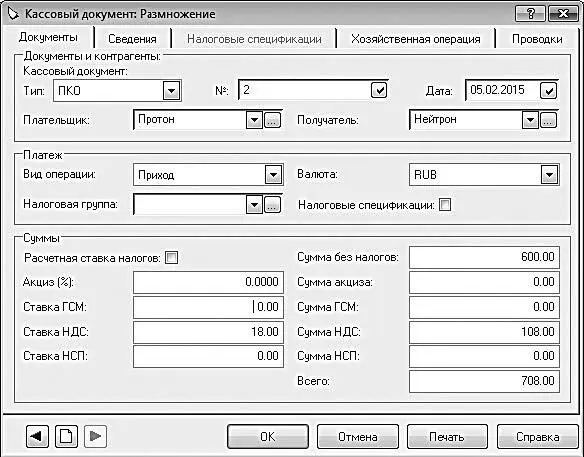Enable Налоговые спецификации checkbox

445,204
